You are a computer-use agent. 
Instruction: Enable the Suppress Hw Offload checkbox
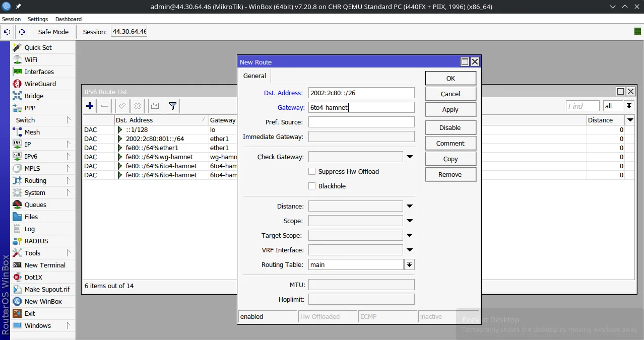click(x=312, y=171)
